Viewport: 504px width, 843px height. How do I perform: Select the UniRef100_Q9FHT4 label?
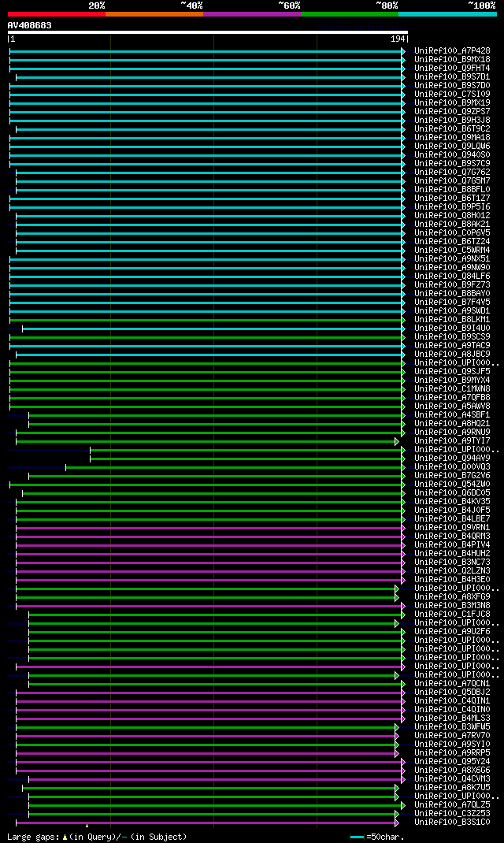pos(452,69)
